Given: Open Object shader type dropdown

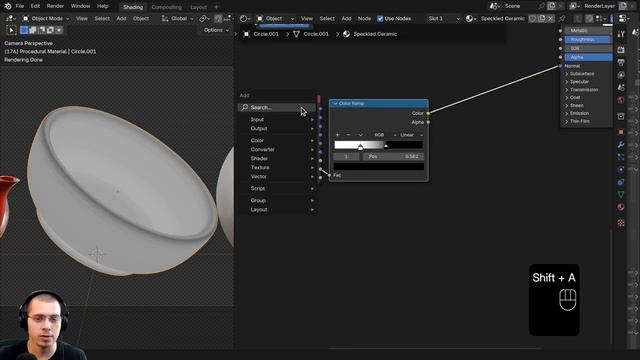Looking at the screenshot, I should [275, 19].
